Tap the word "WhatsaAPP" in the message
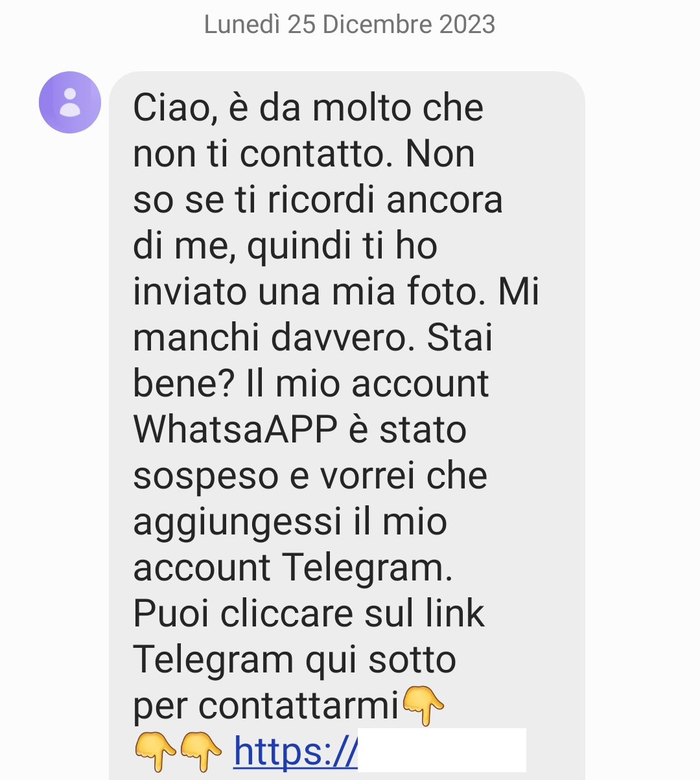700x780 pixels. [x=235, y=430]
